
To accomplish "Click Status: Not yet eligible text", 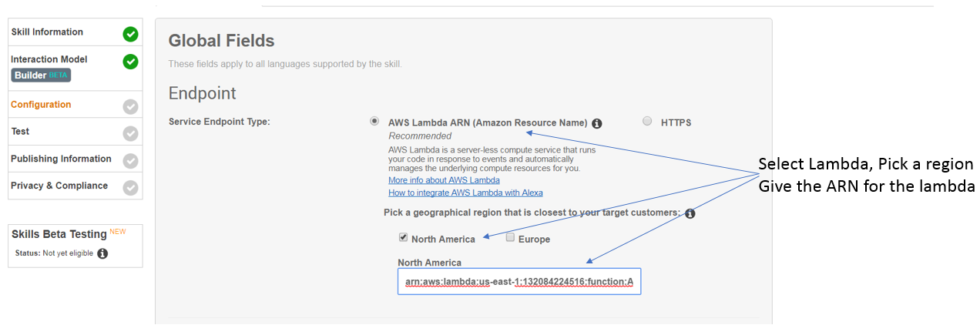I will pyautogui.click(x=54, y=253).
